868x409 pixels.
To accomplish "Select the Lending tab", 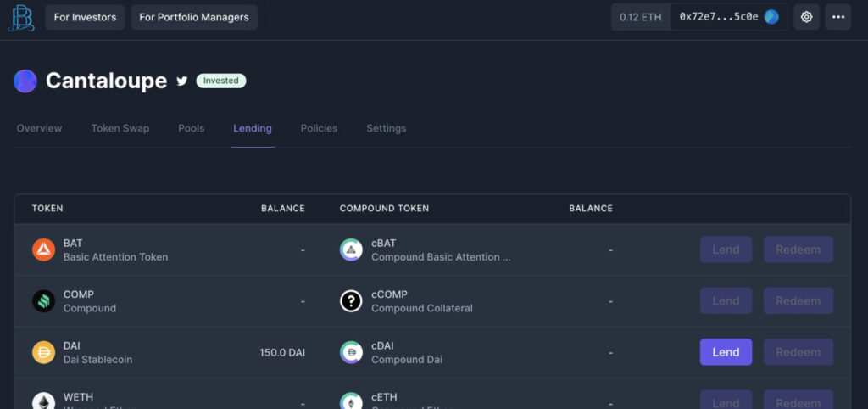I will click(253, 129).
